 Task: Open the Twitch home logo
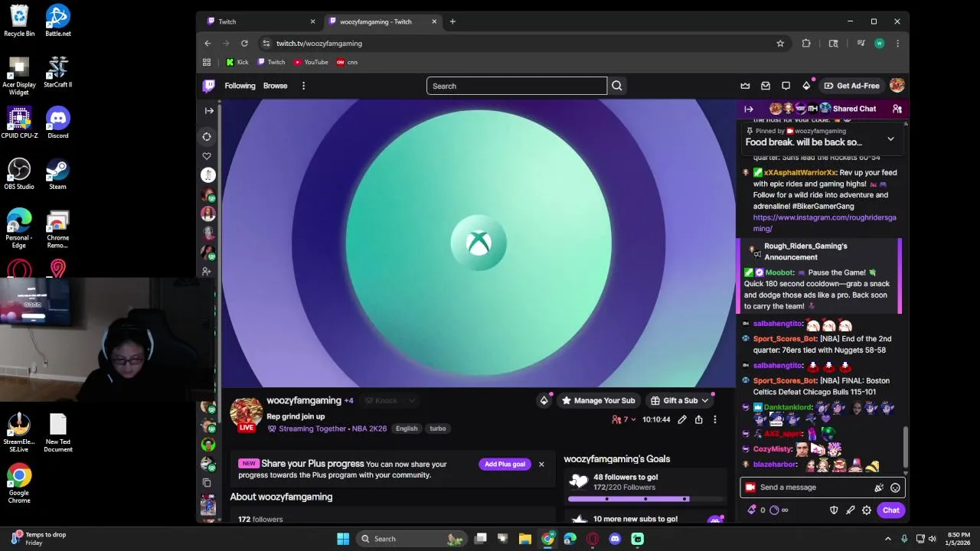point(208,86)
